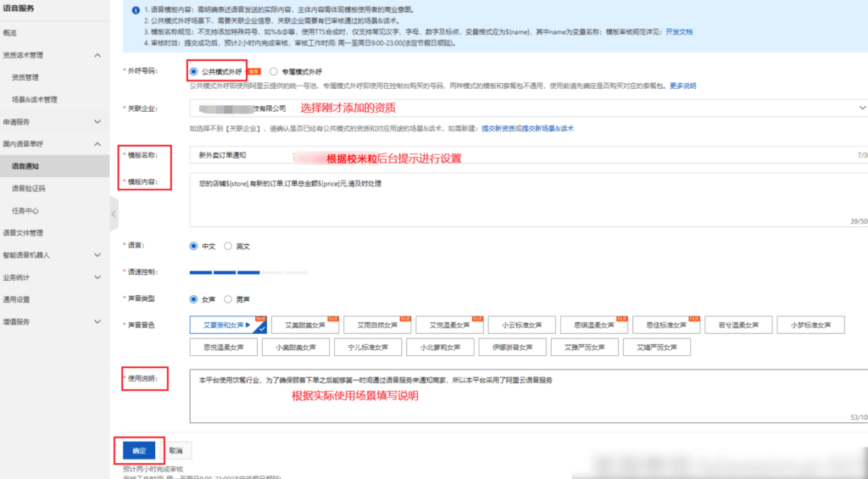Image resolution: width=868 pixels, height=479 pixels.
Task: Select the 艾悦温柔女声 voice option
Action: pos(449,325)
